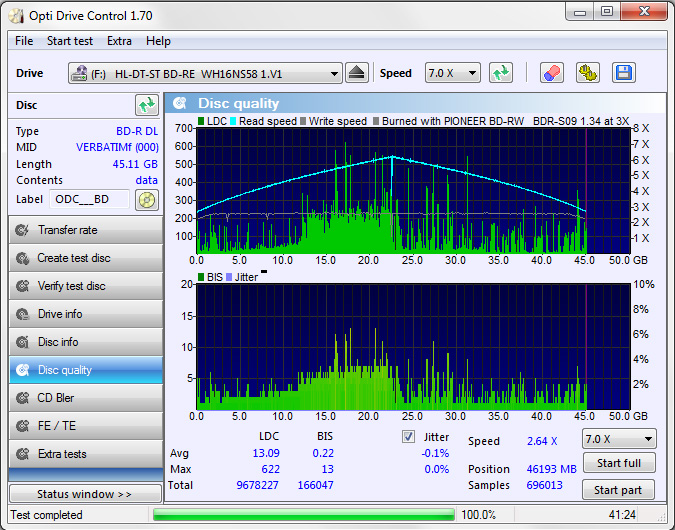Viewport: 675px width, 530px height.
Task: Click the disc label settings icon
Action: pyautogui.click(x=147, y=199)
